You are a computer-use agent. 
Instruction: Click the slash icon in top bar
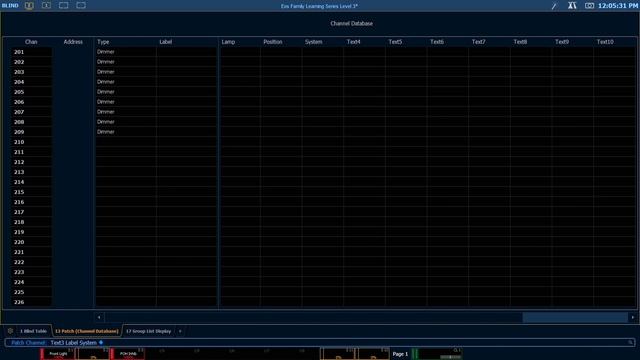(554, 6)
